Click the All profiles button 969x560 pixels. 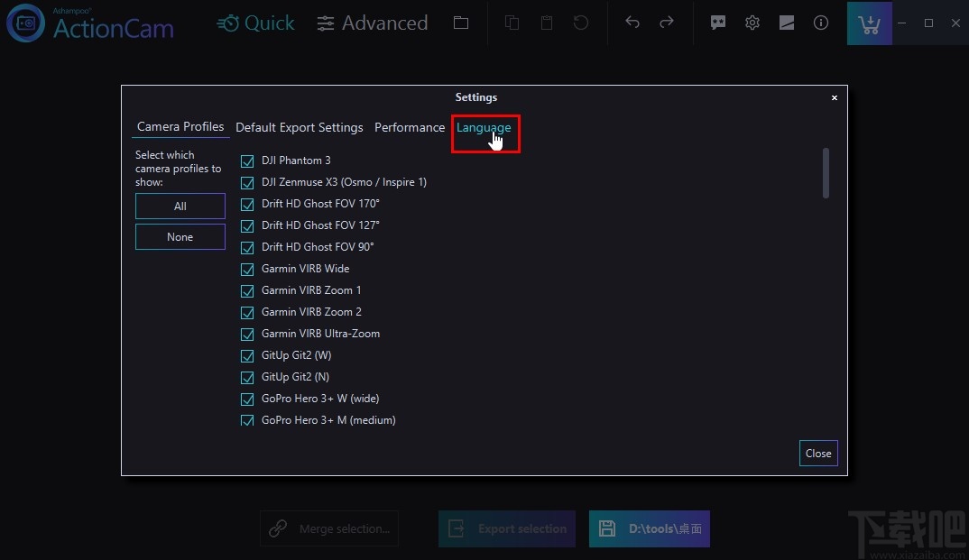point(180,207)
